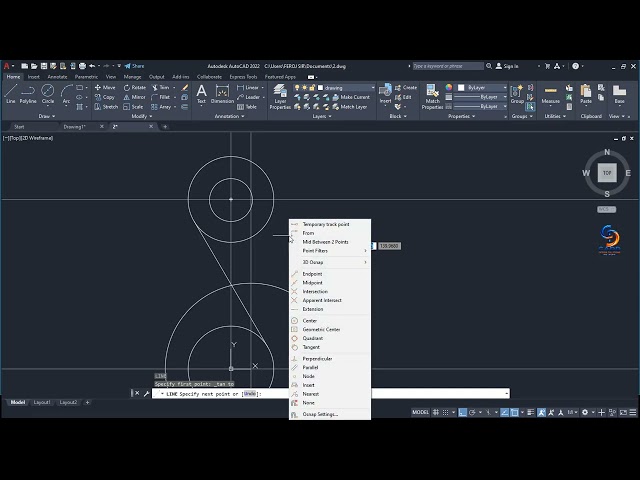This screenshot has height=480, width=640.
Task: Open the Text annotation tool
Action: 201,93
